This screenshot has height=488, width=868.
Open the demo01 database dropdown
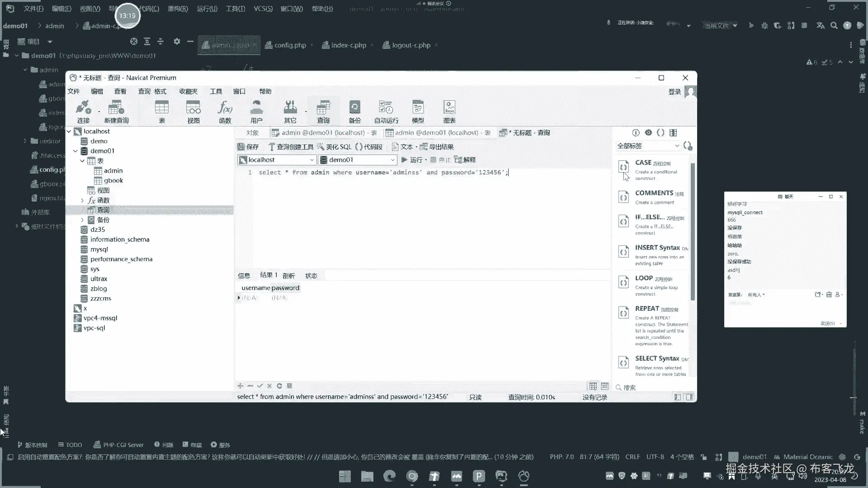pos(392,160)
